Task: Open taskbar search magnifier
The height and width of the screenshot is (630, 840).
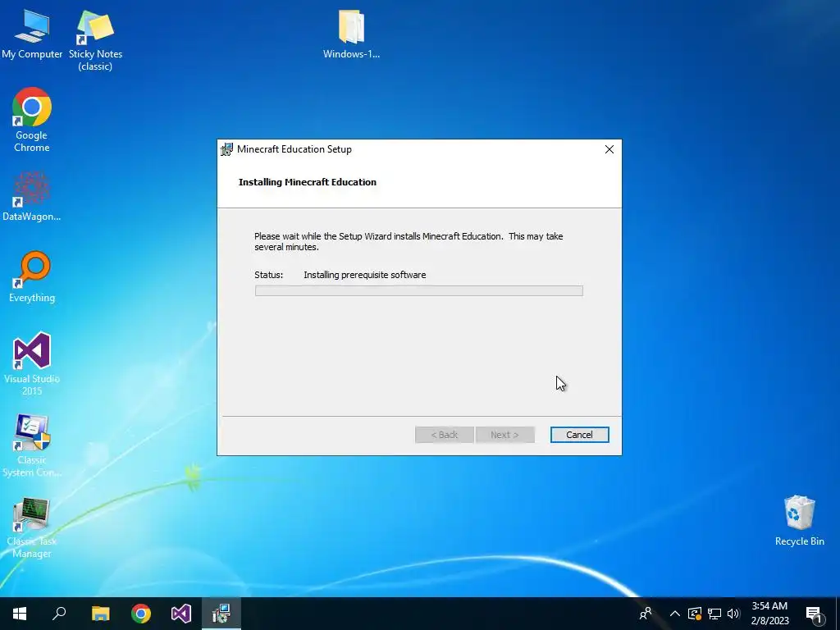Action: (x=59, y=614)
